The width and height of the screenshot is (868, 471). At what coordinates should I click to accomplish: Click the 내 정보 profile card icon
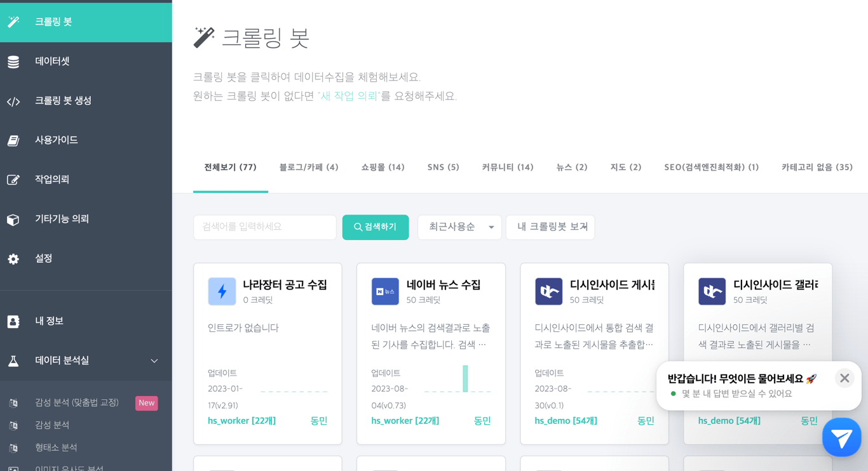click(13, 321)
